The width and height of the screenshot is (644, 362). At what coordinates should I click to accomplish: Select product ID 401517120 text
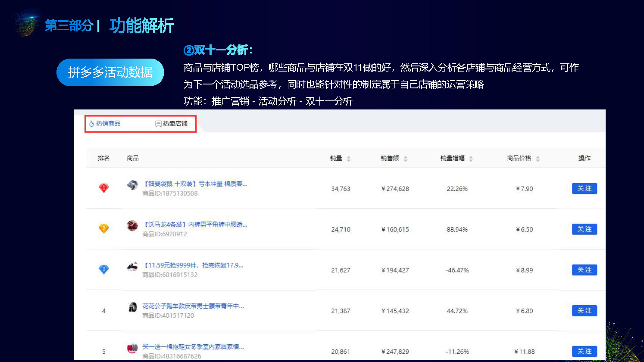pyautogui.click(x=168, y=315)
